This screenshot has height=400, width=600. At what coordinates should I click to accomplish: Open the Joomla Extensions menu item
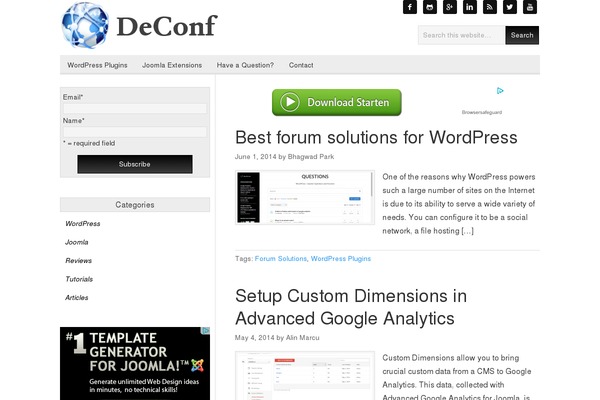tap(172, 65)
